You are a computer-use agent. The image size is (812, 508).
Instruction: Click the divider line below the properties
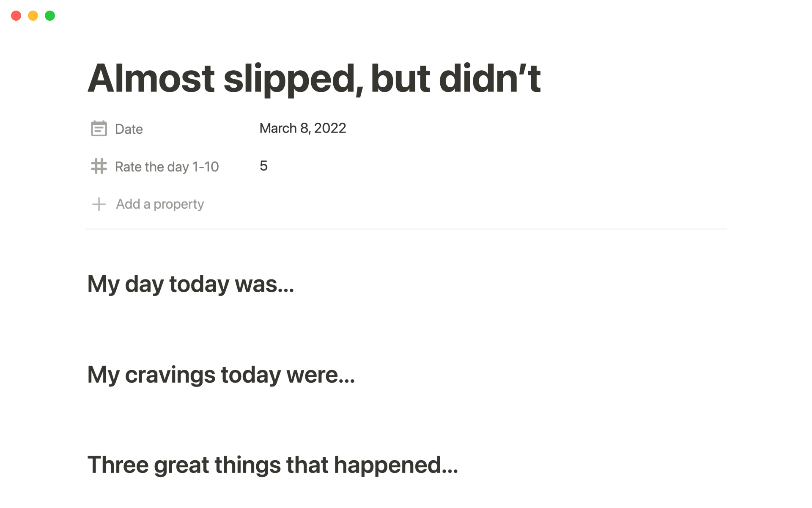click(x=406, y=229)
